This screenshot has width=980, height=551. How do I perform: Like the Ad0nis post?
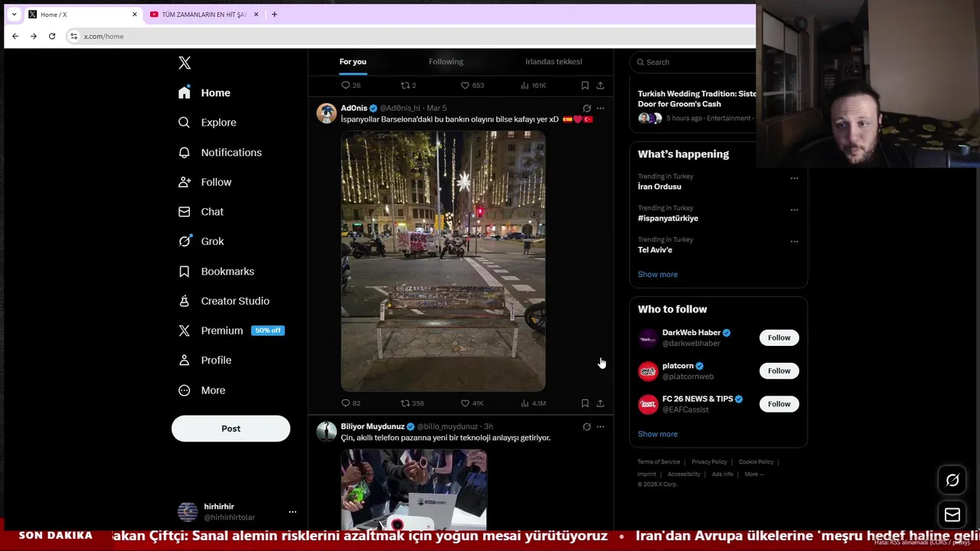coord(472,403)
